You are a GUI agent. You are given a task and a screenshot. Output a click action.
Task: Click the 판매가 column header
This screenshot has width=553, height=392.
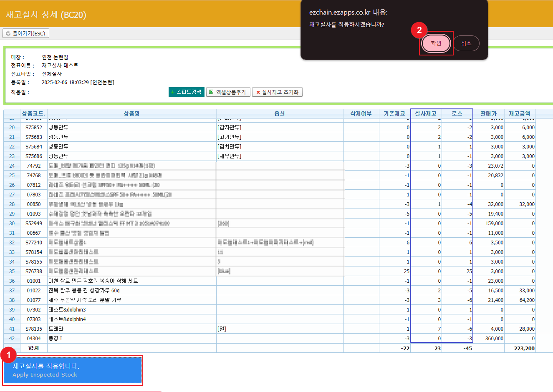(488, 113)
